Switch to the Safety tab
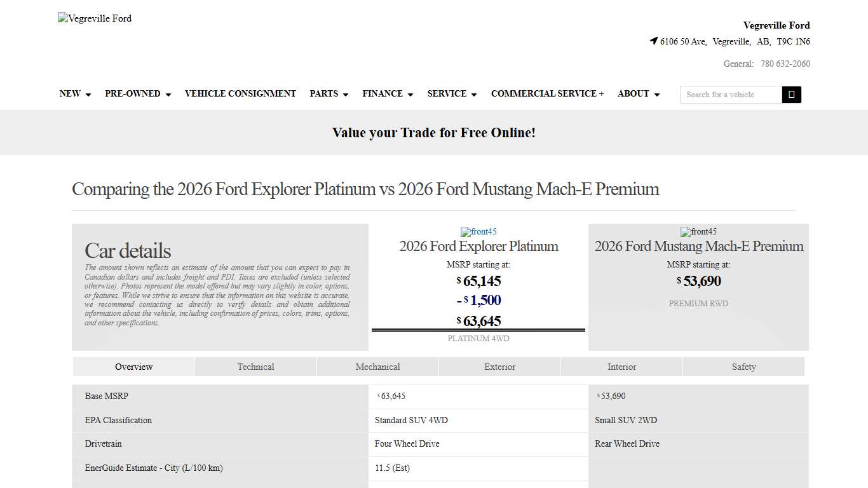868x488 pixels. pos(743,367)
